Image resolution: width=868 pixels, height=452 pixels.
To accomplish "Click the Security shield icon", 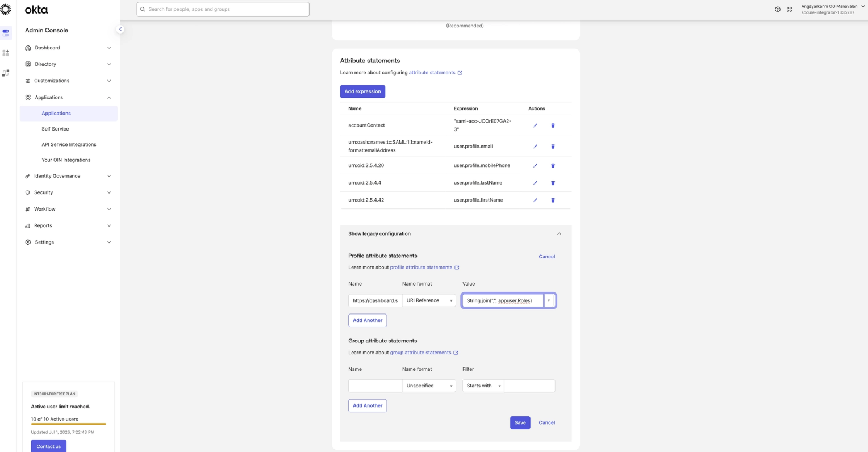I will coord(27,192).
